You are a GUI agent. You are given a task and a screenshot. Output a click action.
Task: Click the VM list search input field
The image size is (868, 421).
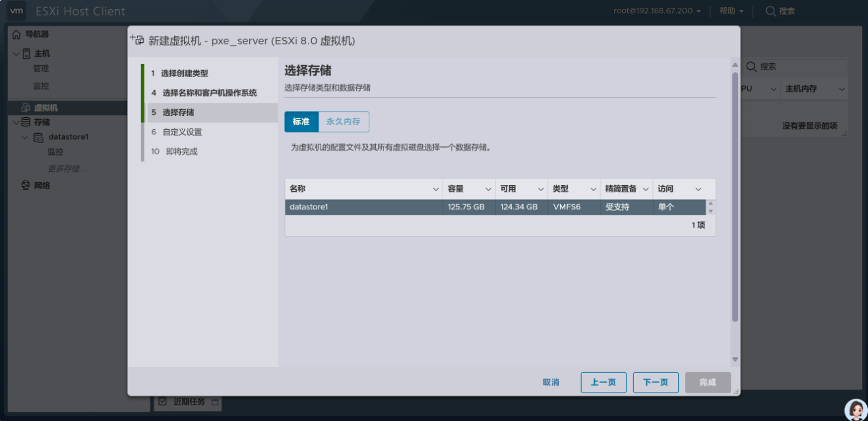point(802,67)
